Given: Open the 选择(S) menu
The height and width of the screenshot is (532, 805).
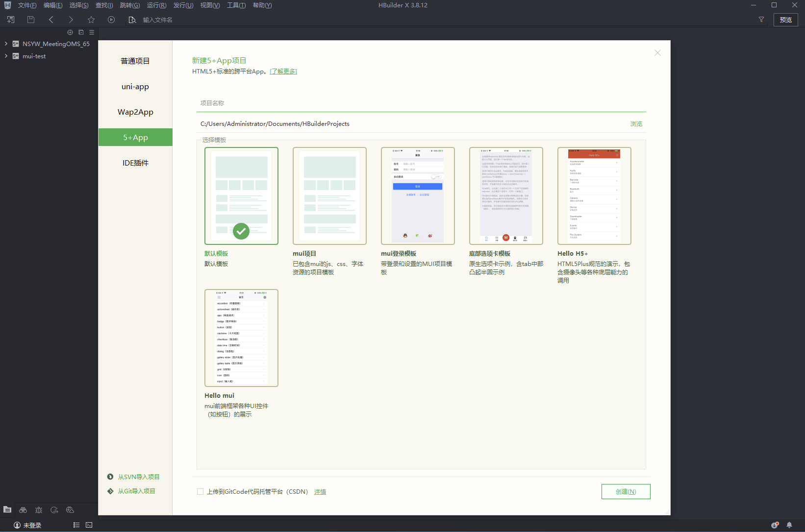Looking at the screenshot, I should (79, 5).
